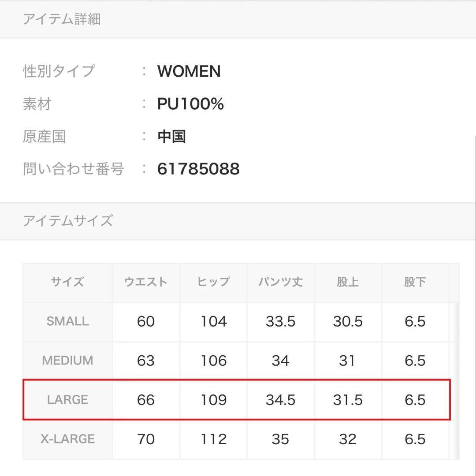476x476 pixels.
Task: Click waist value 70 in X-LARGE row
Action: click(146, 439)
